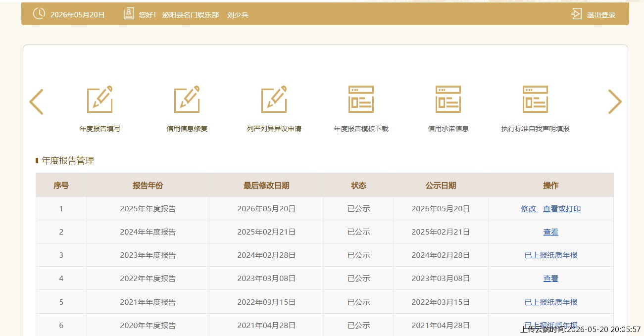The image size is (644, 336).
Task: Click the 年度报告填写 pencil icon
Action: (99, 99)
